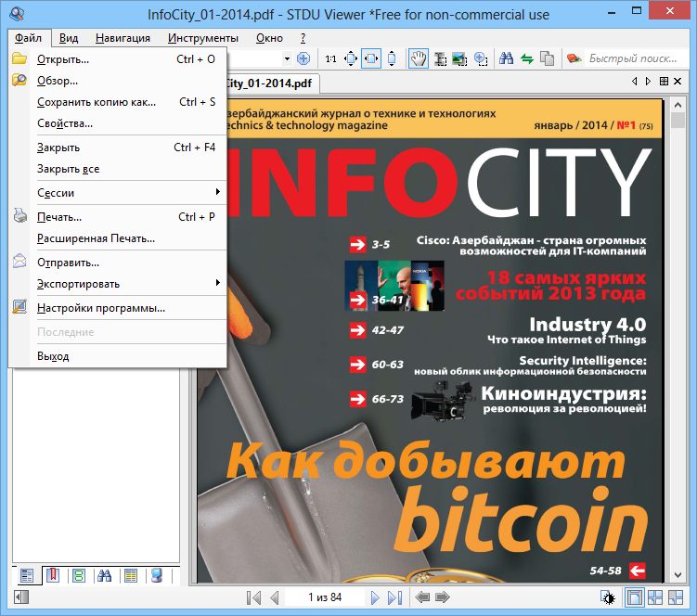Select cover facing pages layout
The height and width of the screenshot is (616, 697).
[676, 597]
